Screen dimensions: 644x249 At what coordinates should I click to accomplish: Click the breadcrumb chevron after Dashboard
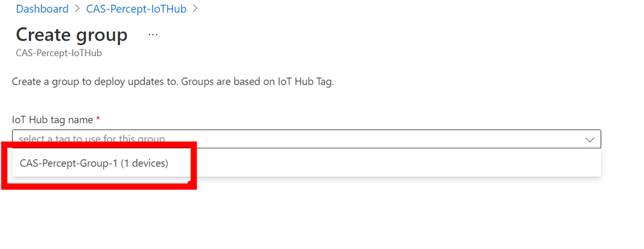pyautogui.click(x=77, y=8)
